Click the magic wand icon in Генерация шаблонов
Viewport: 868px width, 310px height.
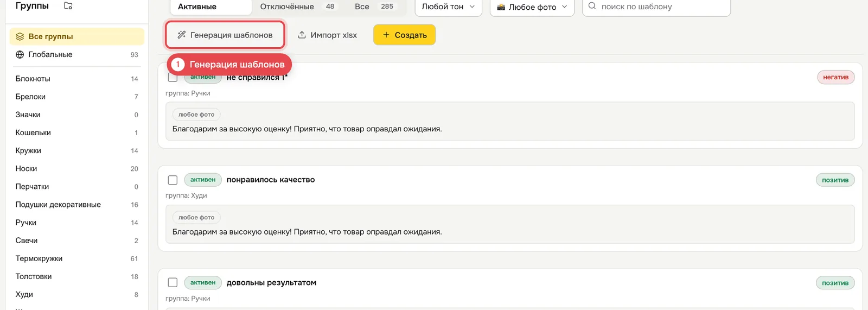pyautogui.click(x=182, y=35)
